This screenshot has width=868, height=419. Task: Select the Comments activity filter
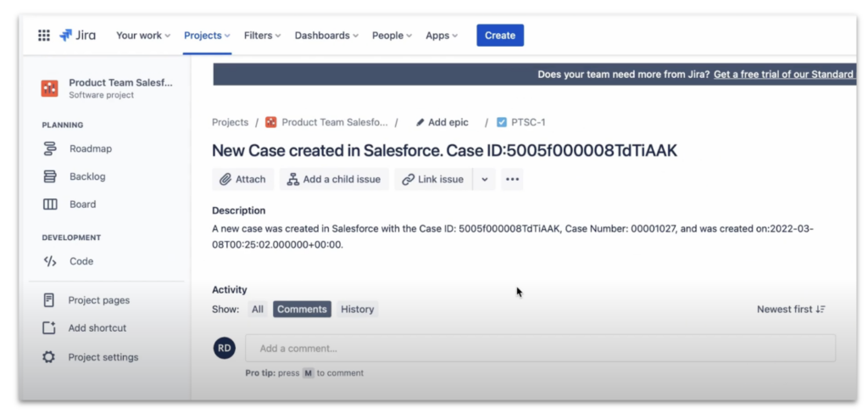click(x=302, y=310)
